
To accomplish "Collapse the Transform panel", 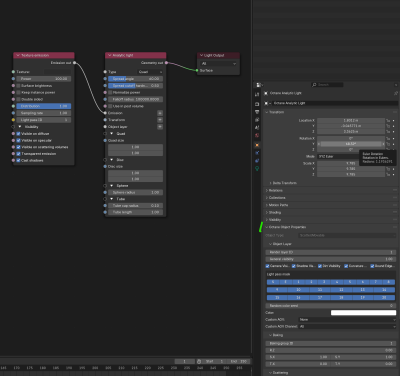I will [276, 112].
